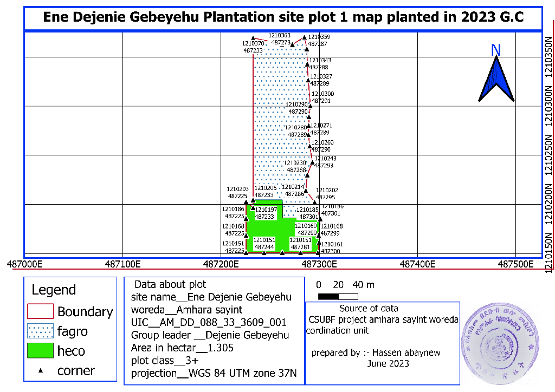555x392 pixels.
Task: Select the 'Data about plot' heading
Action: [x=170, y=284]
